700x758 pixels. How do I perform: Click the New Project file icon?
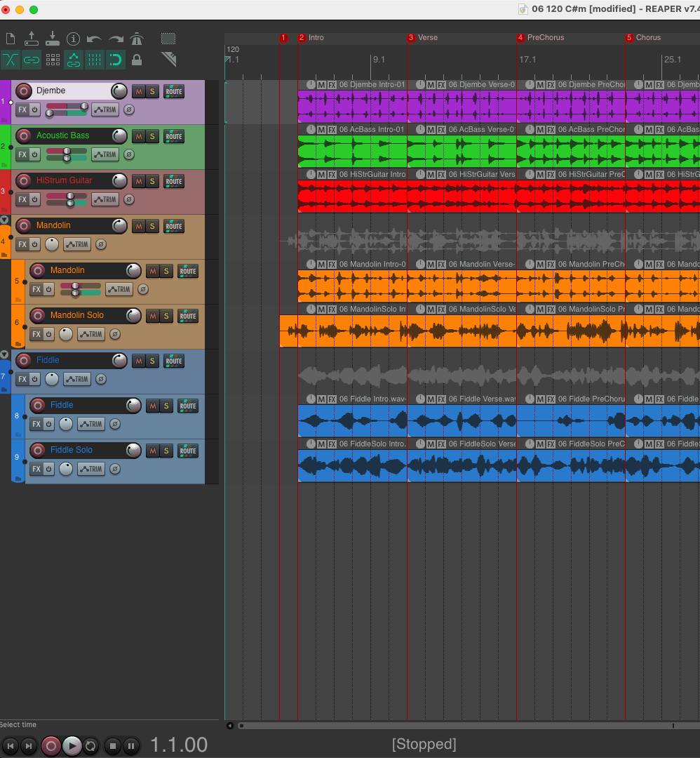(10, 39)
